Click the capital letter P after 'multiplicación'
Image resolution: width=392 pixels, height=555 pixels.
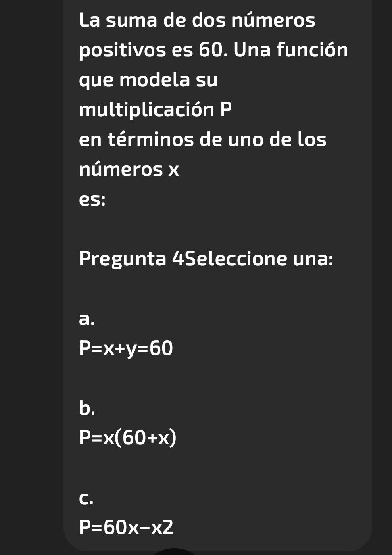pyautogui.click(x=226, y=109)
